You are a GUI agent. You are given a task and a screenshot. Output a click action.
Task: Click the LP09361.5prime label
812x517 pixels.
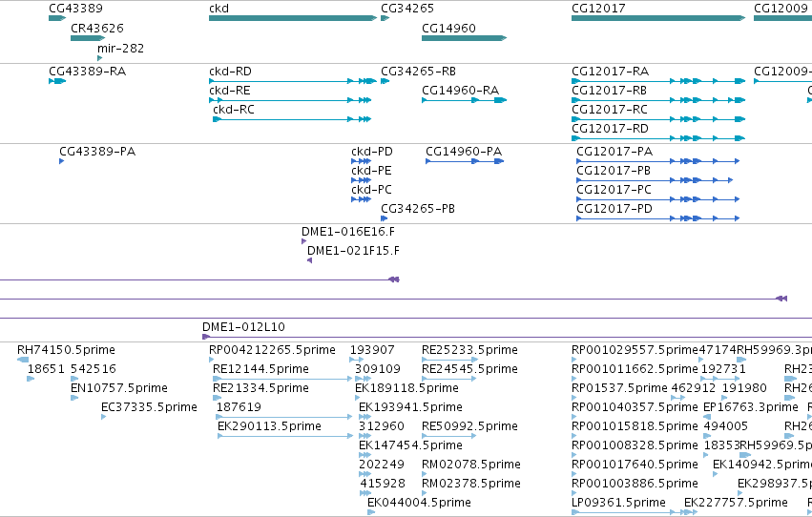click(619, 503)
